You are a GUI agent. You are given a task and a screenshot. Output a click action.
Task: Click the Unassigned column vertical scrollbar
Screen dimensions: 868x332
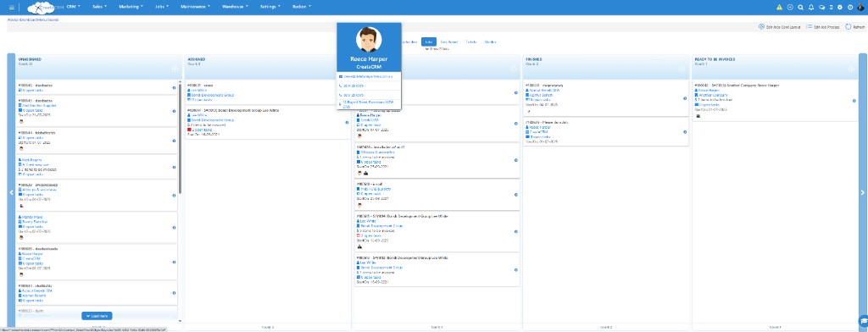pos(180,138)
